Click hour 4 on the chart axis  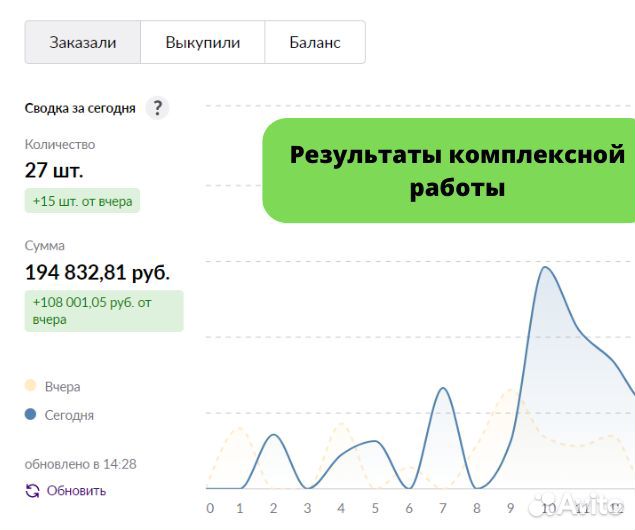click(341, 508)
